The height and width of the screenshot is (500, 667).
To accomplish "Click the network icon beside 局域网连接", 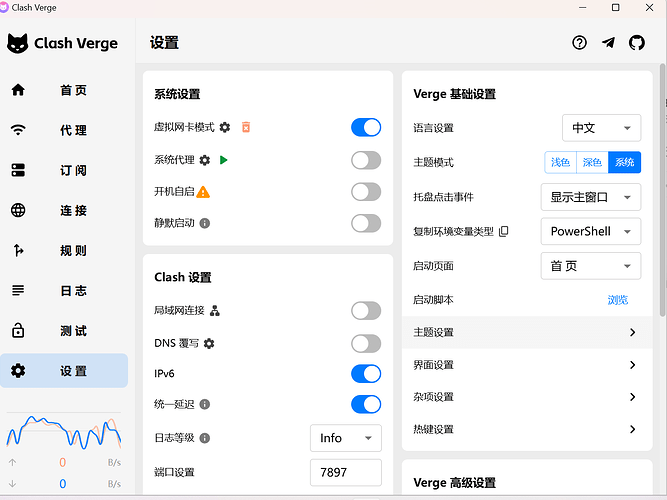I will (x=215, y=311).
